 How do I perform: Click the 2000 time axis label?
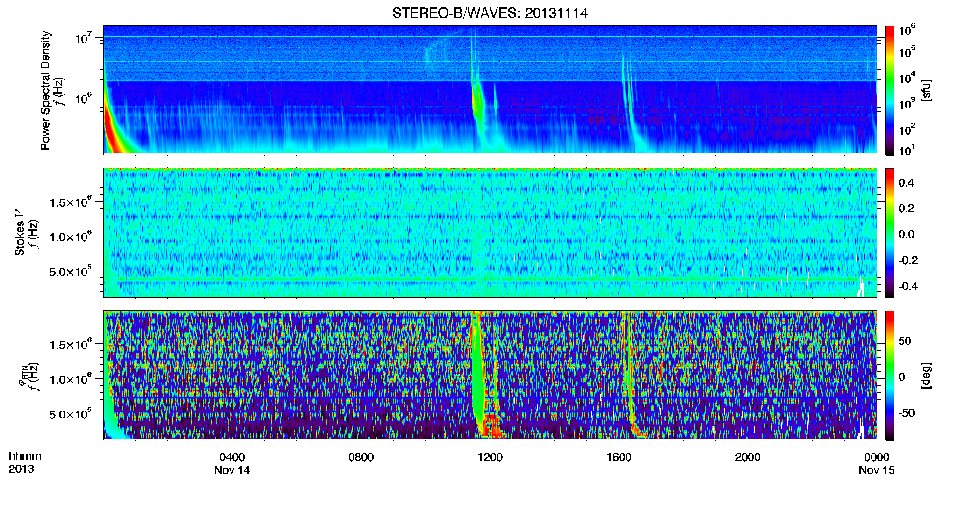(x=748, y=457)
